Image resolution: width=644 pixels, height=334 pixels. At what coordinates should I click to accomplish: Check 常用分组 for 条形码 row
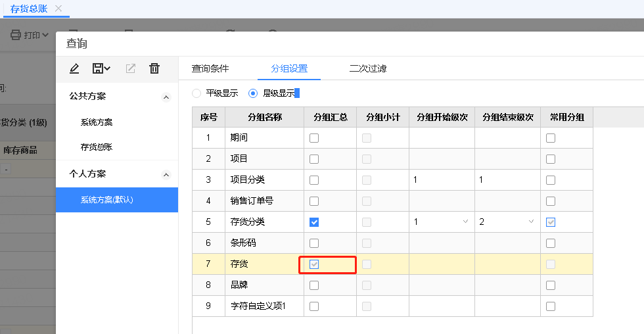551,243
